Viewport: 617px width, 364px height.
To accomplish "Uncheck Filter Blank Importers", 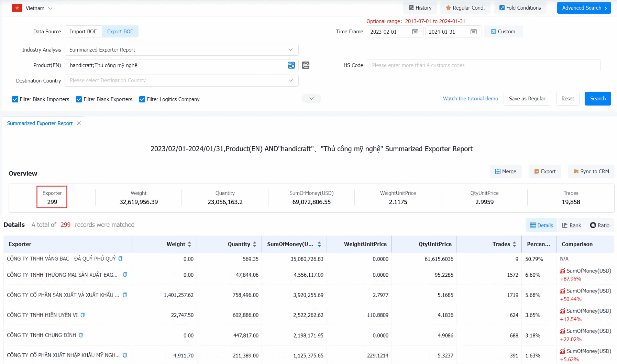I will [15, 99].
